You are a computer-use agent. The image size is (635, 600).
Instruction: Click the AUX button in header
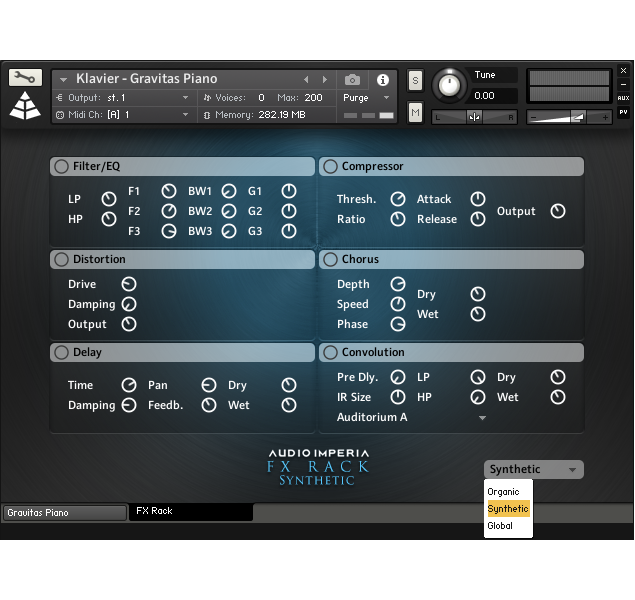pos(623,98)
